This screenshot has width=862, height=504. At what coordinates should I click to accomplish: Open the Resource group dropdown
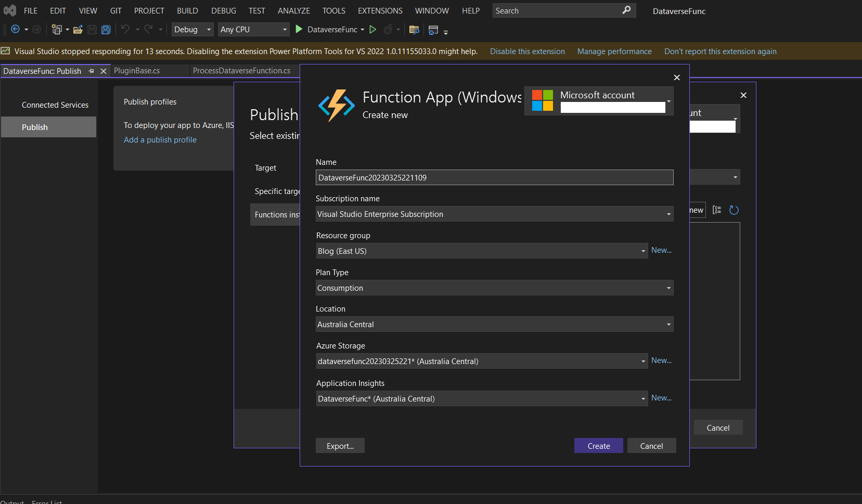click(482, 251)
